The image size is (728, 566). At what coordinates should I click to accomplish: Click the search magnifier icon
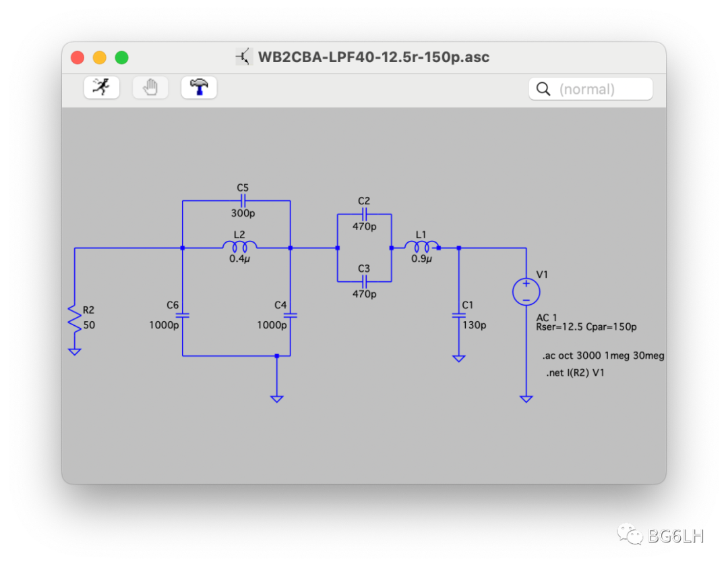543,89
